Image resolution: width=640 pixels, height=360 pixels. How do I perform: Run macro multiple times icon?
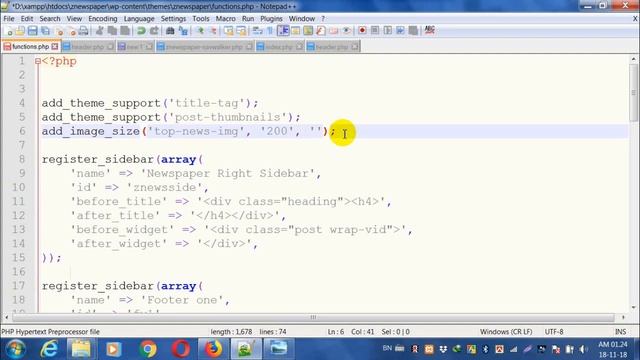(400, 31)
